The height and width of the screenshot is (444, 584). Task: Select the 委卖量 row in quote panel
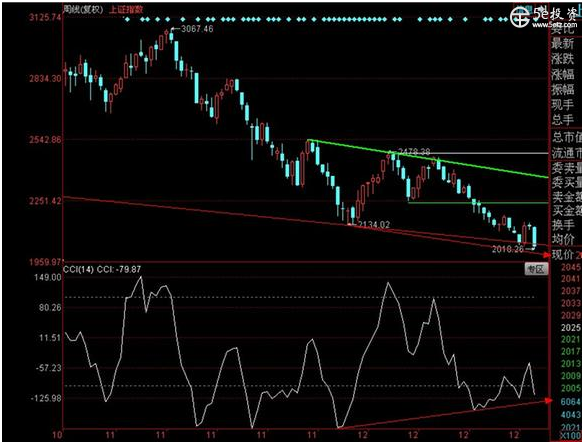point(566,168)
